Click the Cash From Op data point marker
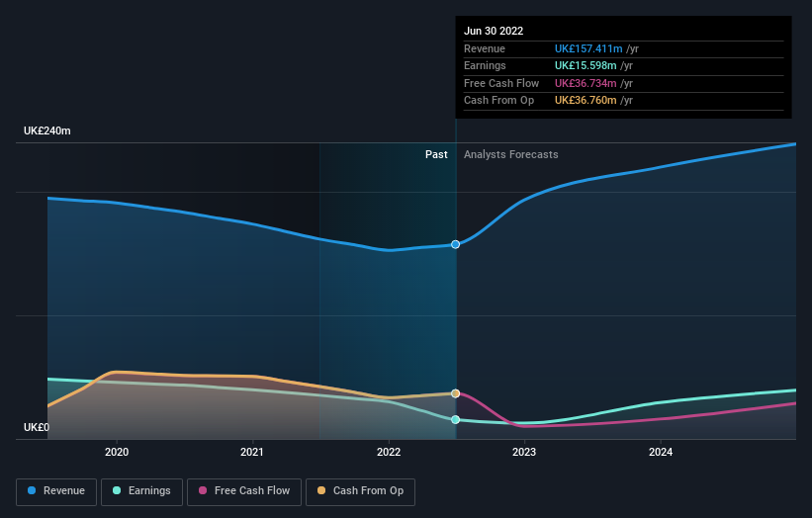The width and height of the screenshot is (812, 518). 455,393
